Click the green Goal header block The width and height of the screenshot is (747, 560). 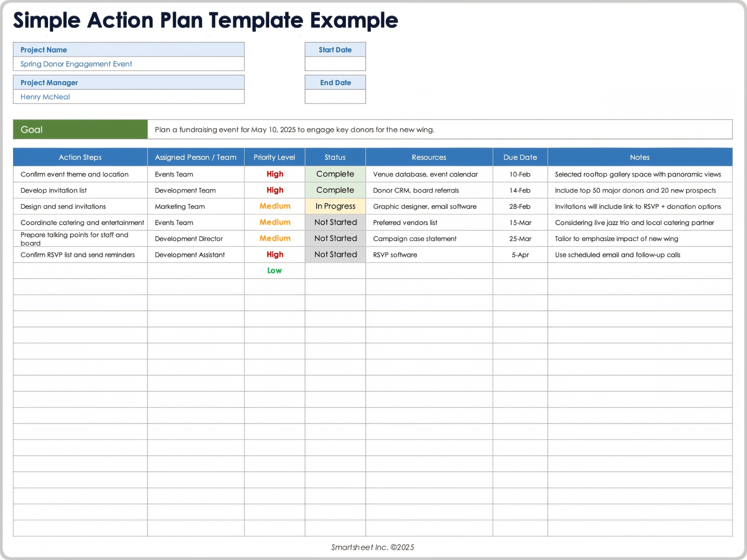80,129
